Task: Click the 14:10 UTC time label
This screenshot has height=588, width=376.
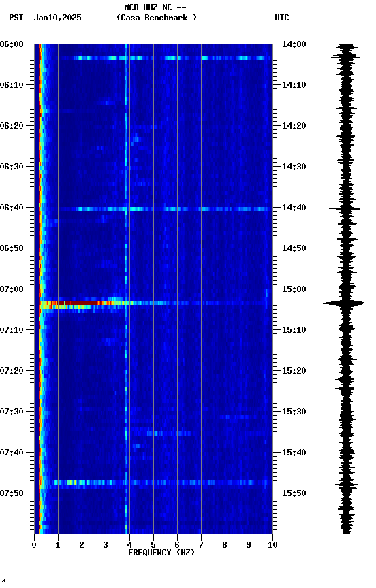Action: click(294, 85)
